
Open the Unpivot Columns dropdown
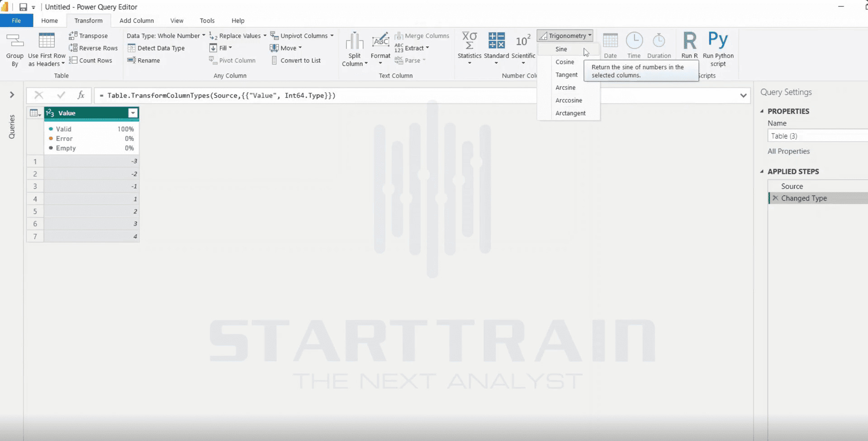pos(302,36)
